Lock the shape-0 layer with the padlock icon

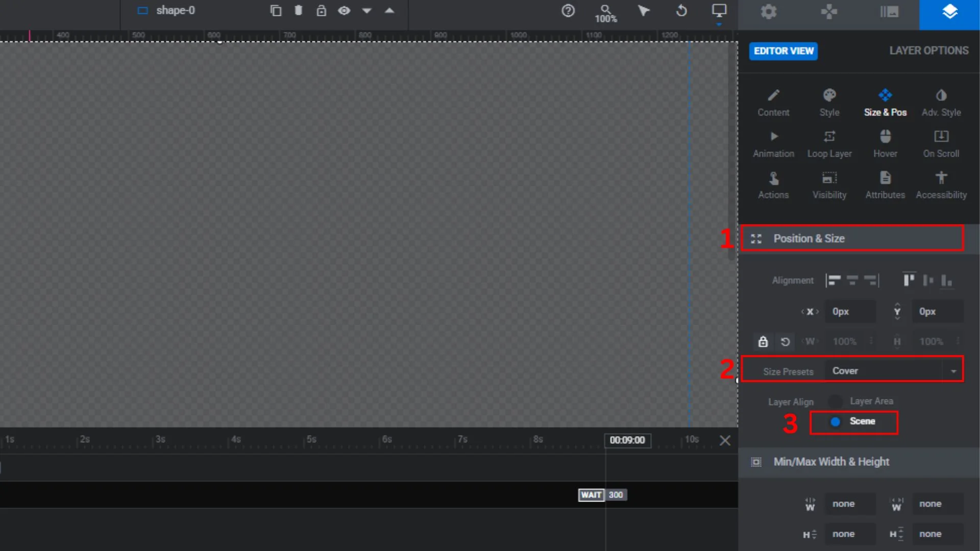[x=321, y=11]
